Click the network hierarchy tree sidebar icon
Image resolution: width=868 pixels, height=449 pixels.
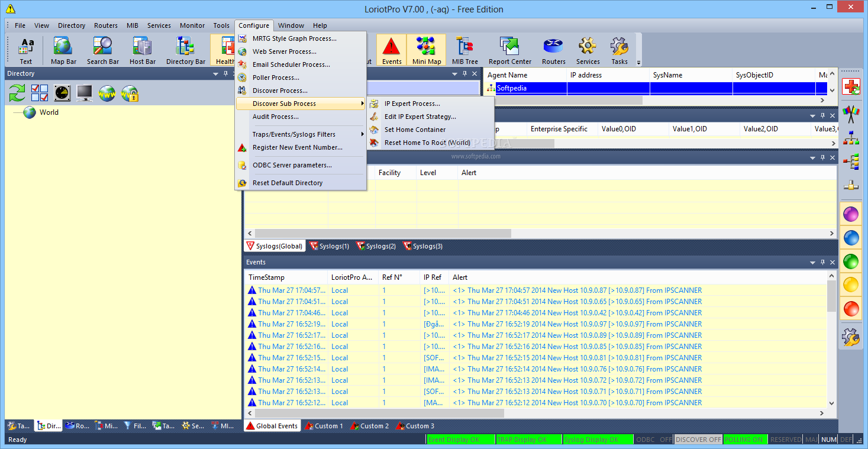pyautogui.click(x=851, y=138)
